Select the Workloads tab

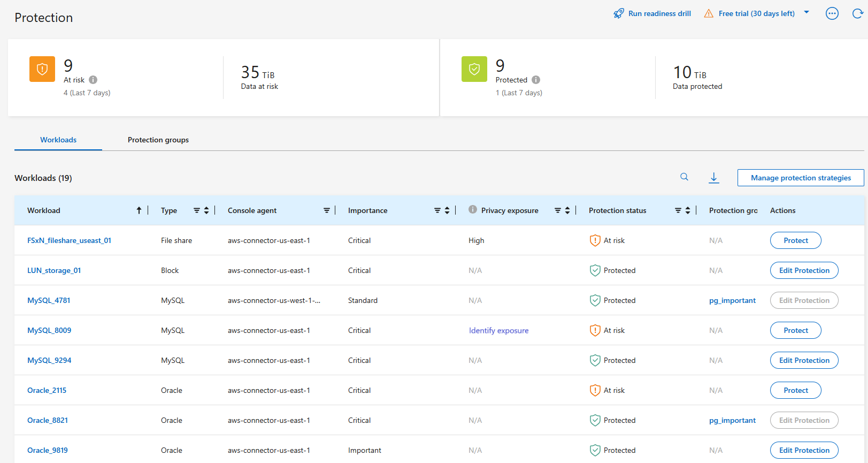[x=58, y=140]
